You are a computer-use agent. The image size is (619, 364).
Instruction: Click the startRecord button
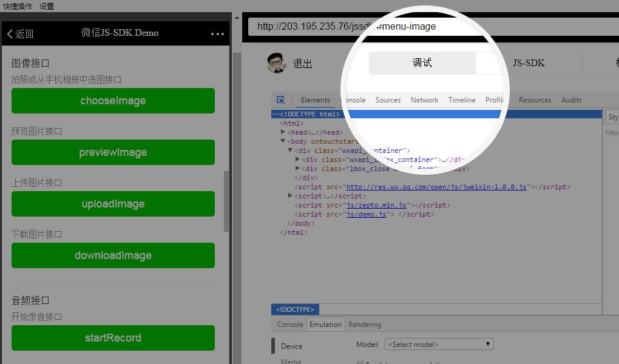click(113, 338)
